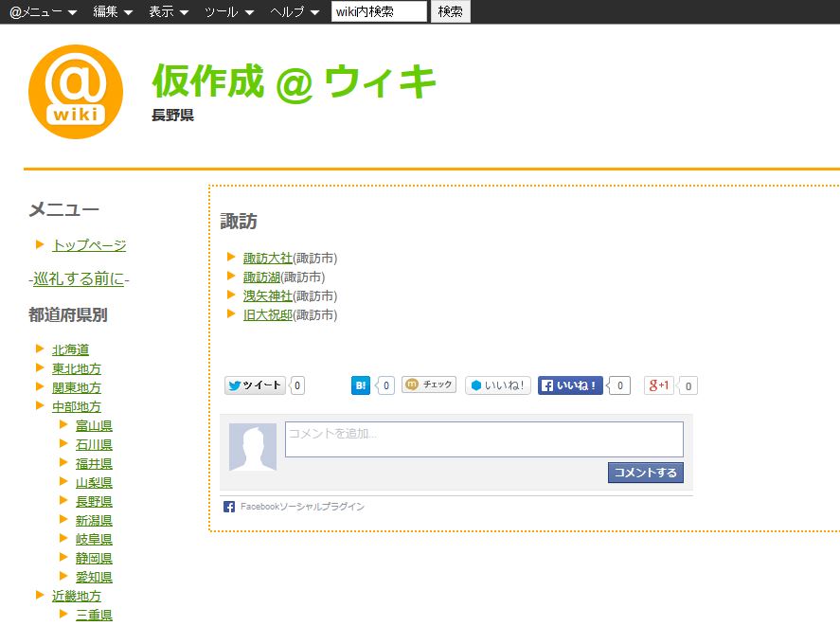Click the @wiki orange logo
The image size is (840, 626).
point(76,92)
